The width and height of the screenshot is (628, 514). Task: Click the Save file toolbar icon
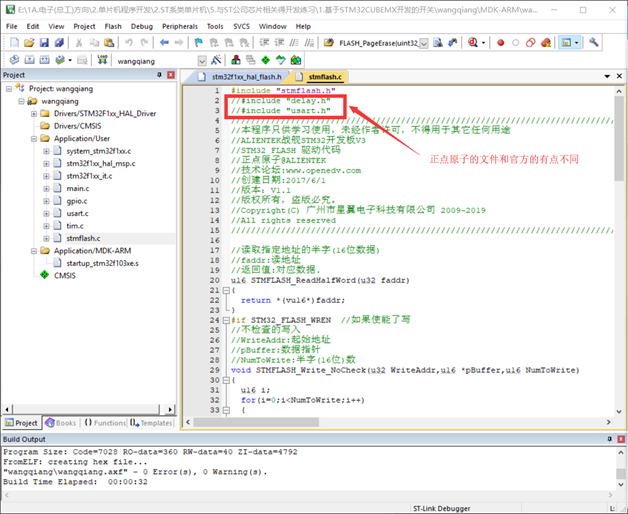pos(45,43)
